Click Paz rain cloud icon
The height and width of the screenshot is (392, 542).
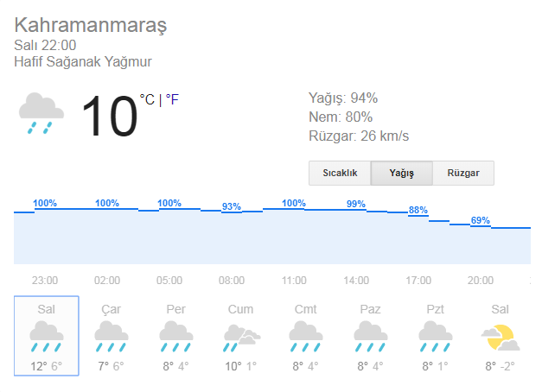[x=371, y=337]
